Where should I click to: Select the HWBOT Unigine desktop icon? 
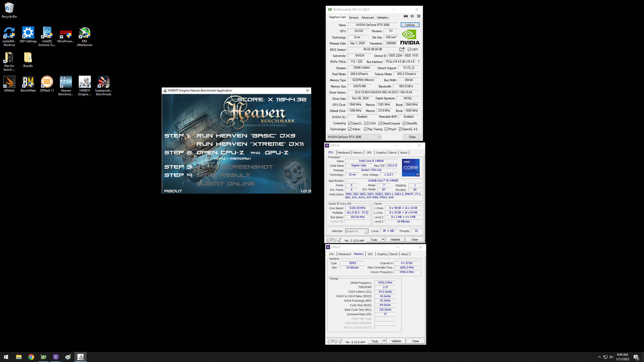85,86
